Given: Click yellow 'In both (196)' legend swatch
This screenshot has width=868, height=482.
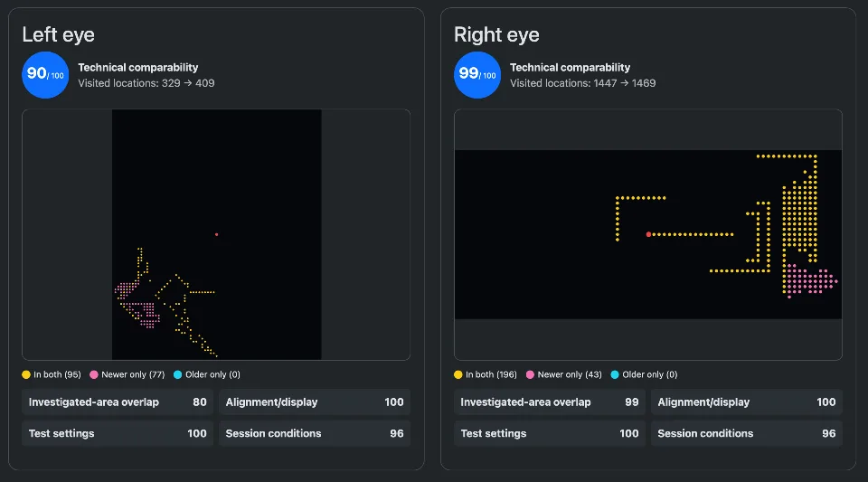Looking at the screenshot, I should (458, 374).
